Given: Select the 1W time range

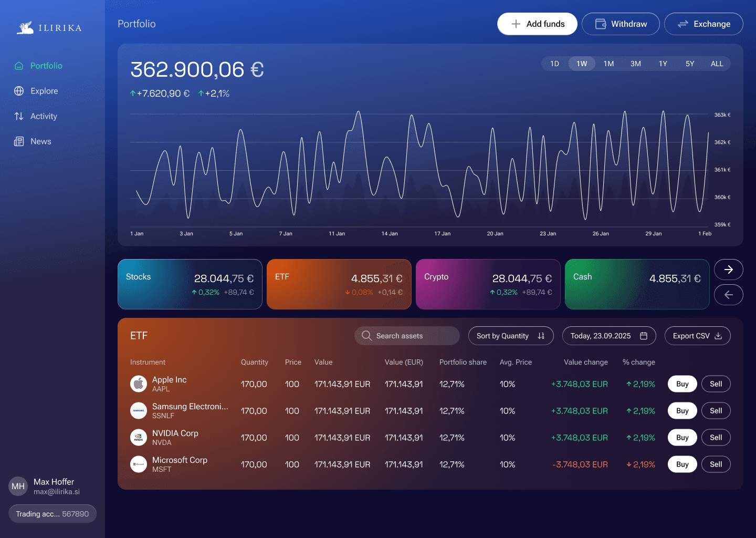Looking at the screenshot, I should pos(582,64).
